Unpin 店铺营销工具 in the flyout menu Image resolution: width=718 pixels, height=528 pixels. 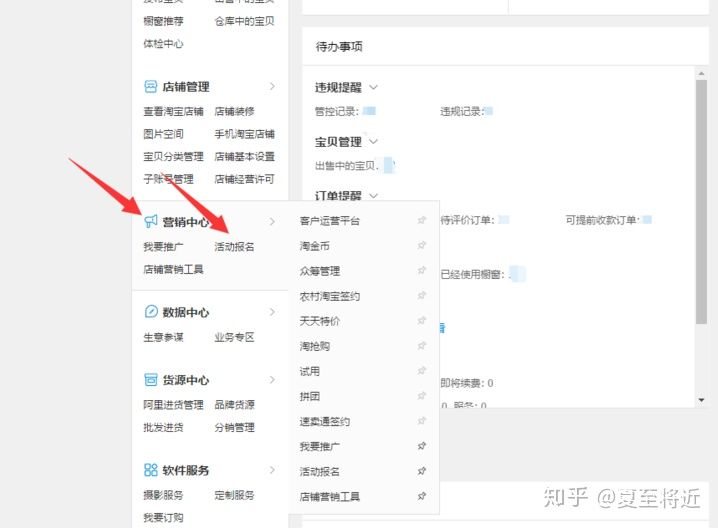[x=422, y=496]
